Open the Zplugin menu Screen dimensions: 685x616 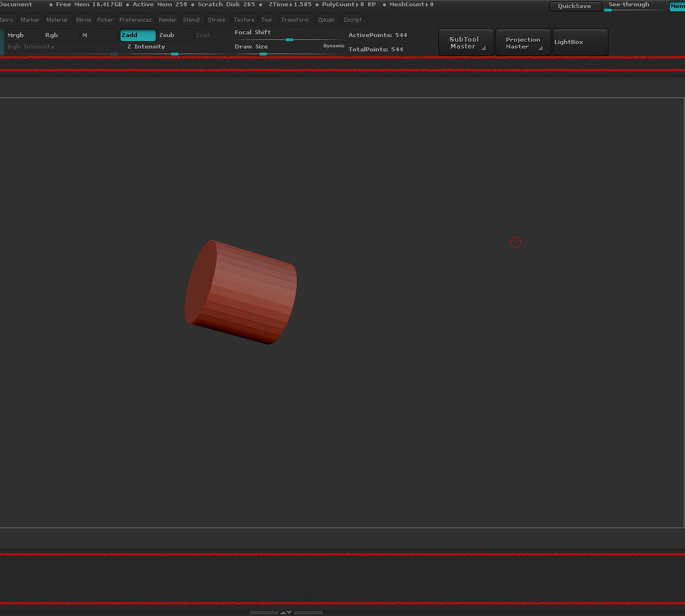326,20
